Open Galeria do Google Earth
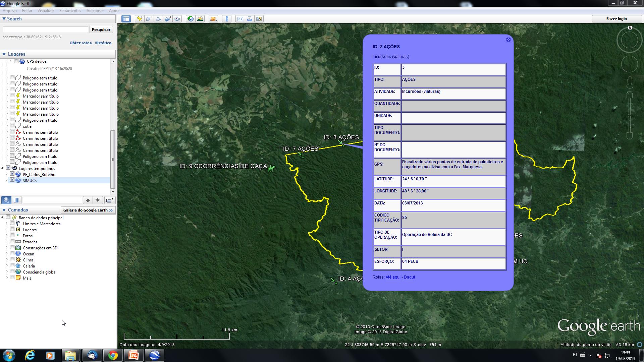Screen dimensions: 644x362 click(88, 210)
